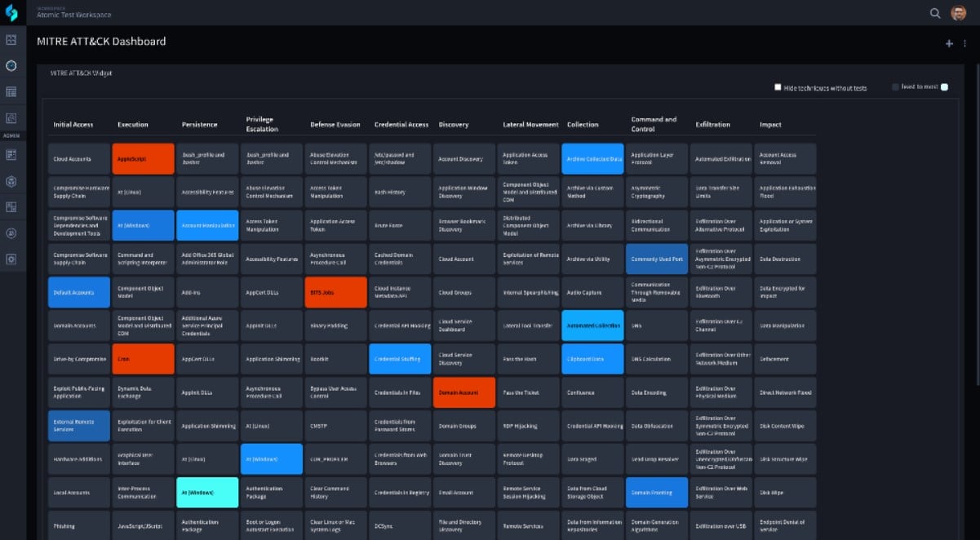The image size is (980, 540).
Task: Open the circular dashboard icon in the sidebar
Action: pyautogui.click(x=11, y=65)
